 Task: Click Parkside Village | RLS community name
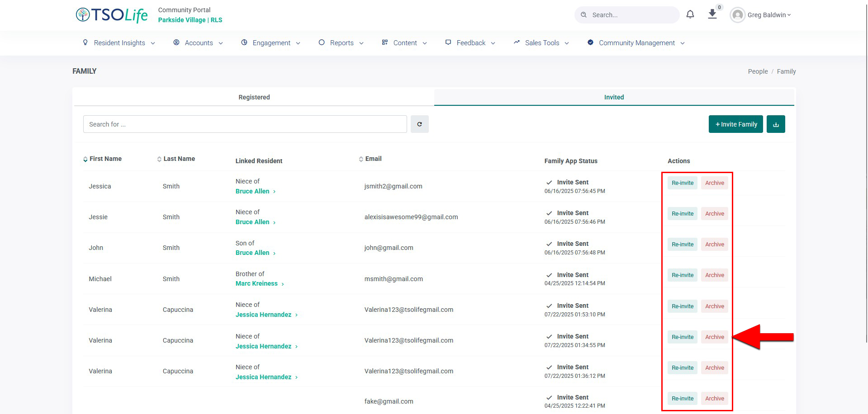(190, 20)
